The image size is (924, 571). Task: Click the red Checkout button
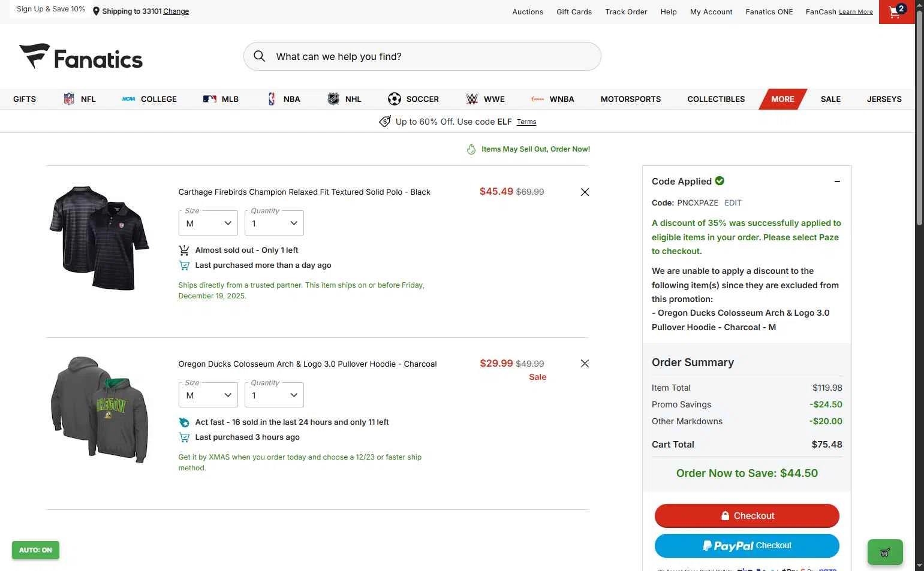click(x=747, y=516)
